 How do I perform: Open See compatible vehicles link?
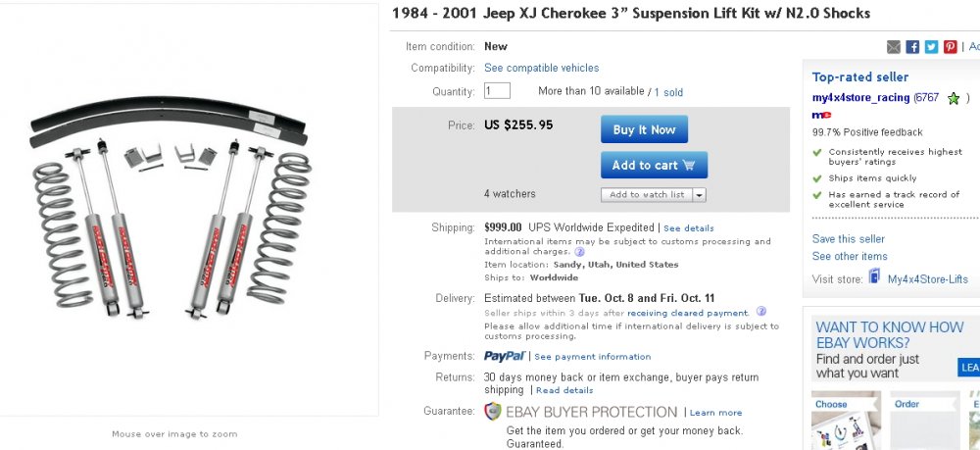[541, 68]
